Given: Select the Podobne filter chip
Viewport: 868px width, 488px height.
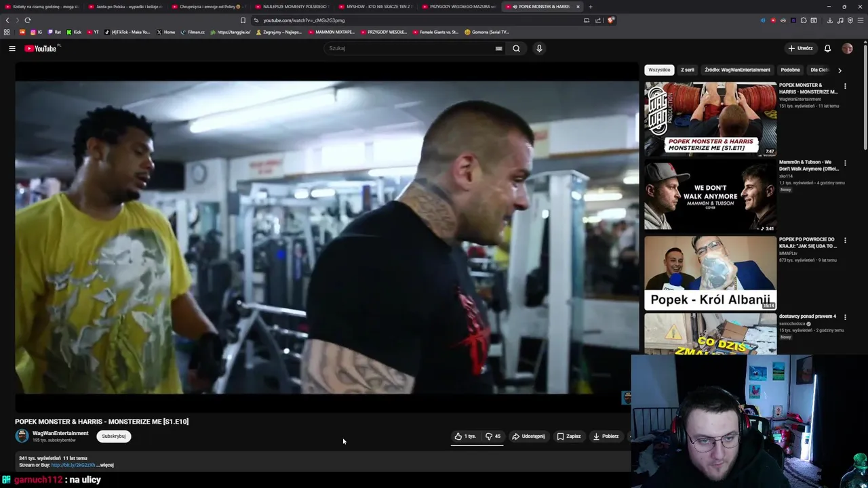Looking at the screenshot, I should [x=790, y=70].
